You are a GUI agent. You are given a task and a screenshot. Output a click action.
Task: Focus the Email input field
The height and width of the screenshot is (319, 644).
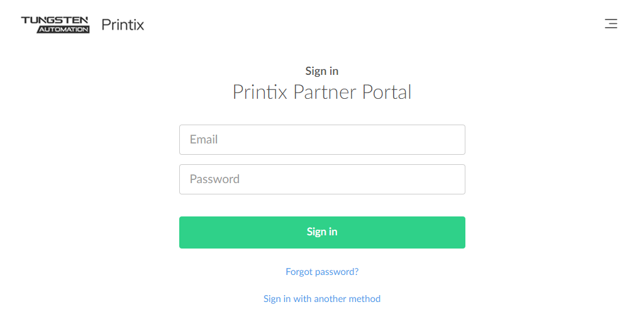point(322,140)
